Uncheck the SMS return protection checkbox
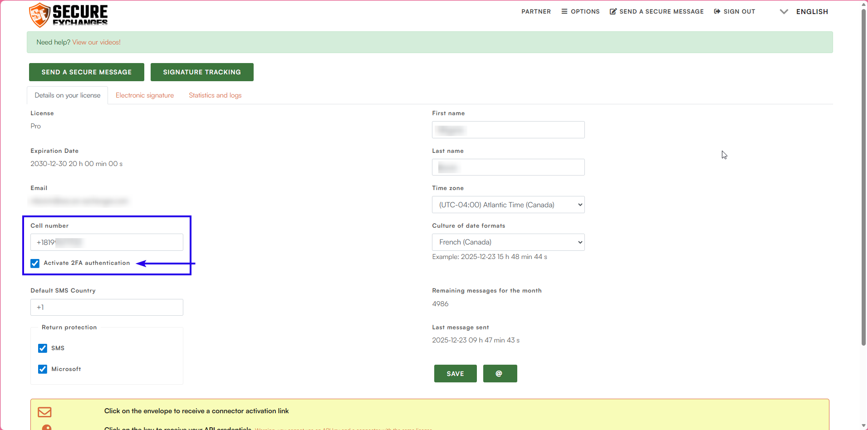The height and width of the screenshot is (430, 868). pyautogui.click(x=43, y=348)
